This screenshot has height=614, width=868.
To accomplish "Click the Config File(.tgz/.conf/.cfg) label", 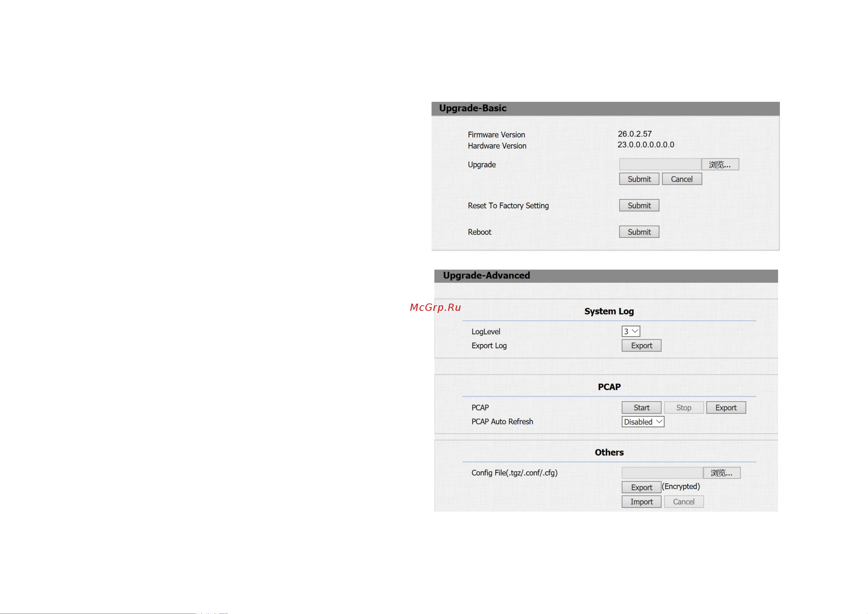I will (514, 473).
